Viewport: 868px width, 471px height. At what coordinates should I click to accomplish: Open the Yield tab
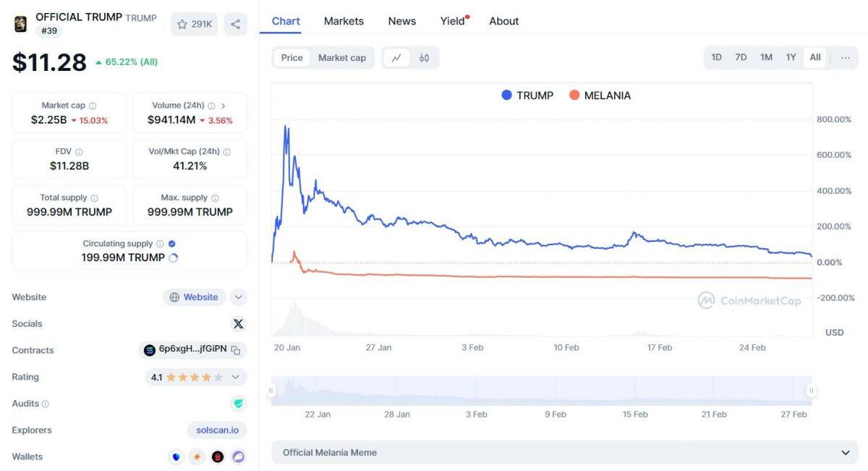tap(451, 21)
